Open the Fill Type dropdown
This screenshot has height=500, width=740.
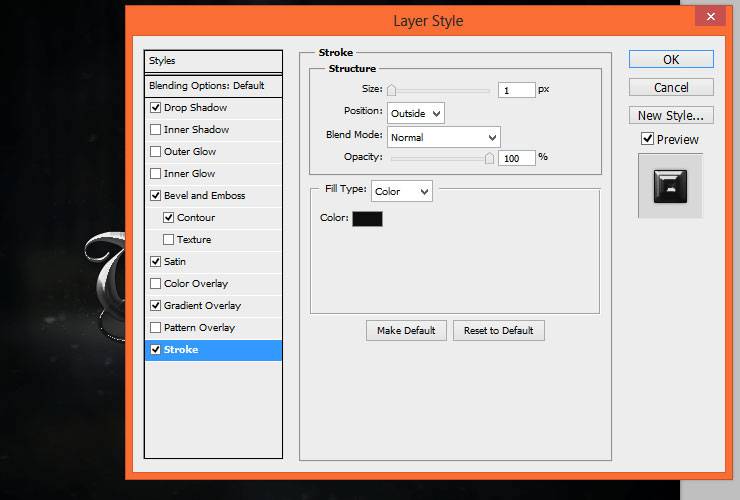coord(402,191)
